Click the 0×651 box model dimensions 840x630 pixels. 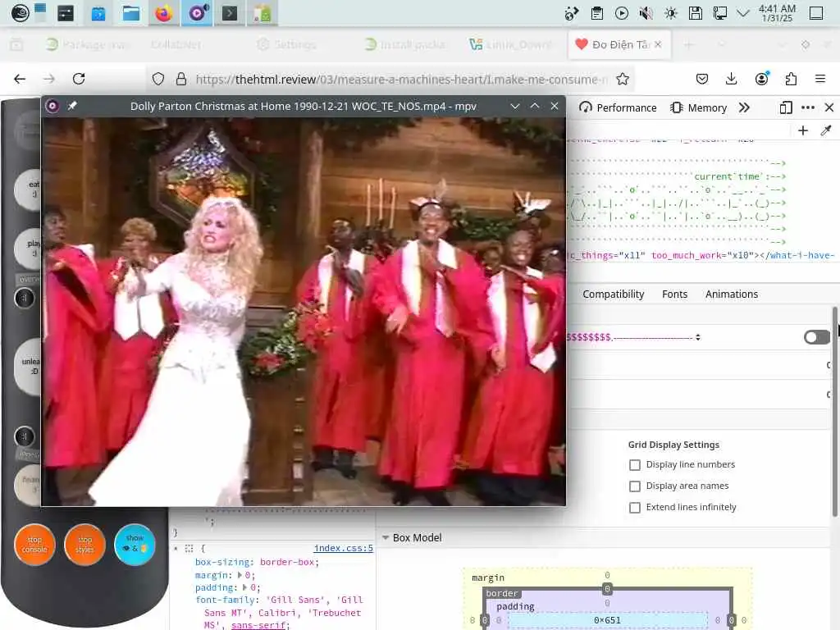click(x=607, y=620)
